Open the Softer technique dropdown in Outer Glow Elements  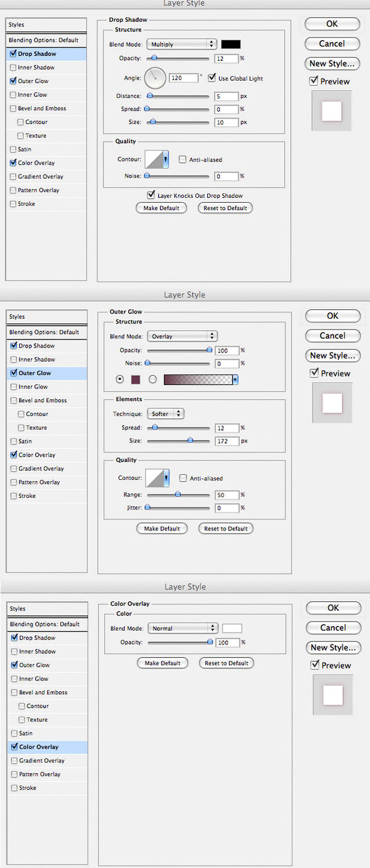tap(165, 414)
